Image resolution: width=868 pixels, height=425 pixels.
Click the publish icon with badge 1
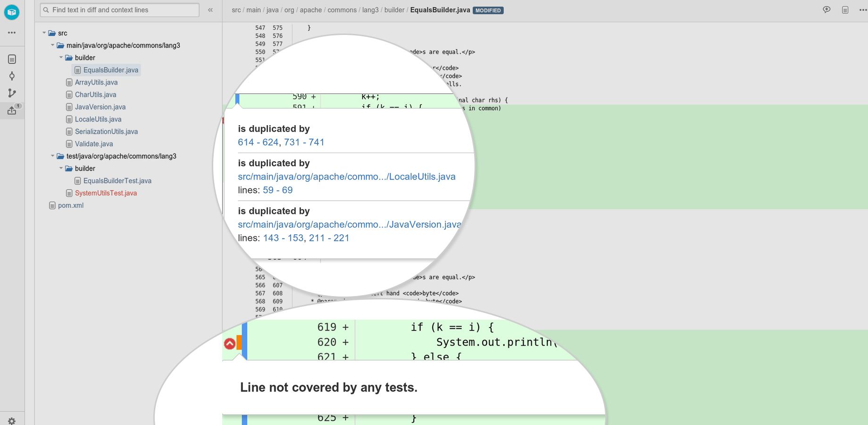pos(12,110)
